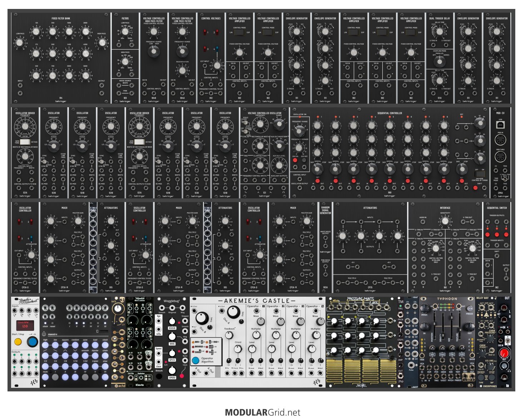
Task: Click the Chord knob on Akemie's Castle
Action: pyautogui.click(x=238, y=349)
